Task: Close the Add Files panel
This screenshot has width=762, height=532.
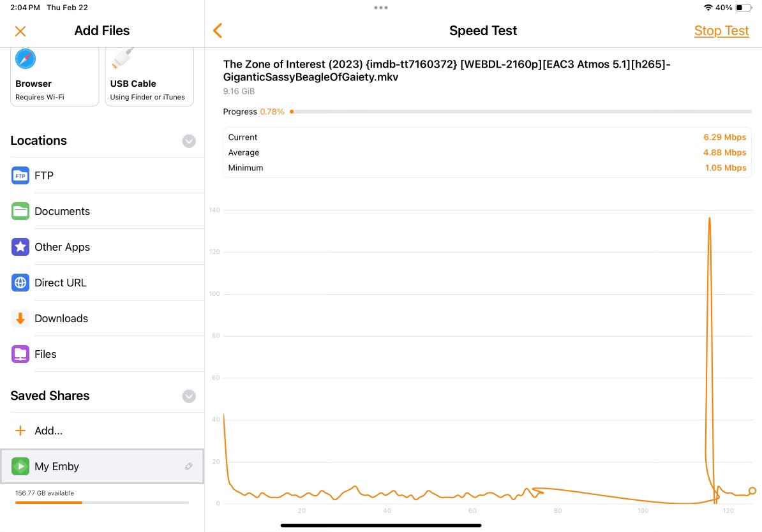Action: coord(20,31)
